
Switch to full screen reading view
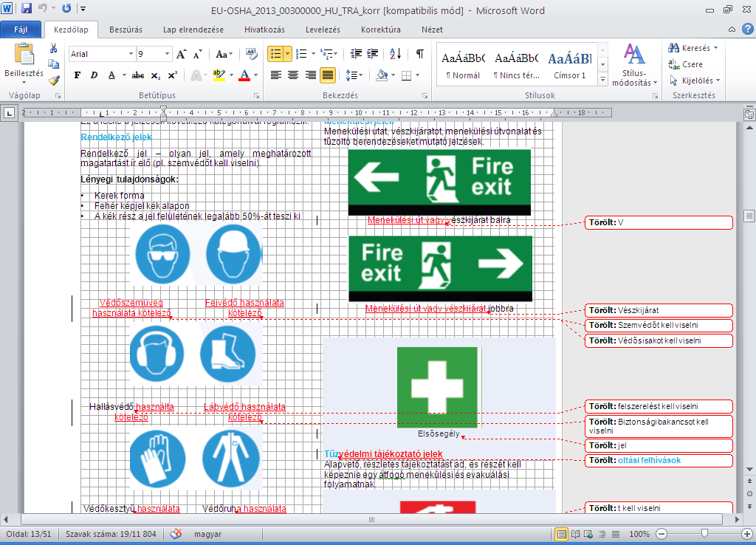click(575, 534)
